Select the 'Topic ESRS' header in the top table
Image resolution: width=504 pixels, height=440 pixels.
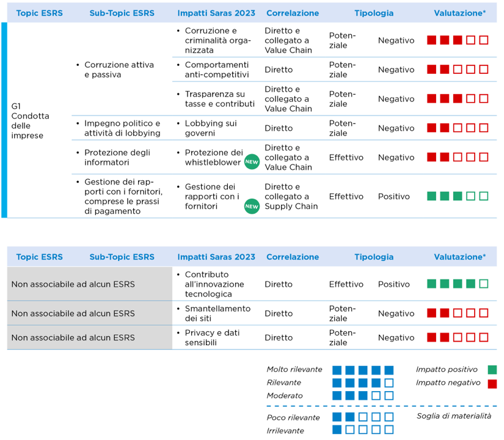(x=40, y=13)
